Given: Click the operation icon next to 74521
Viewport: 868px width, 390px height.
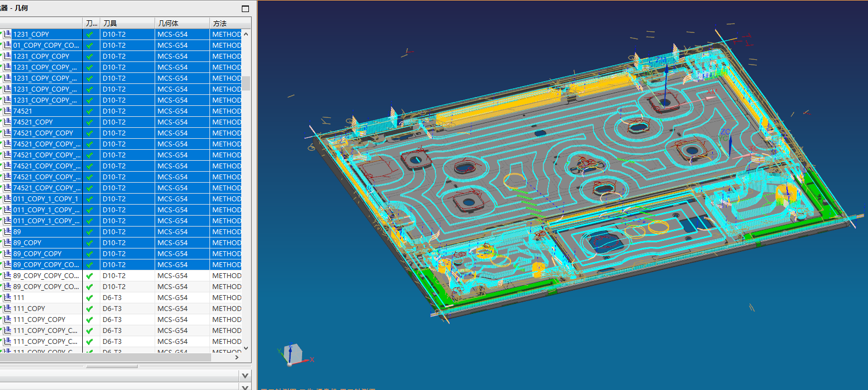Looking at the screenshot, I should coord(7,111).
